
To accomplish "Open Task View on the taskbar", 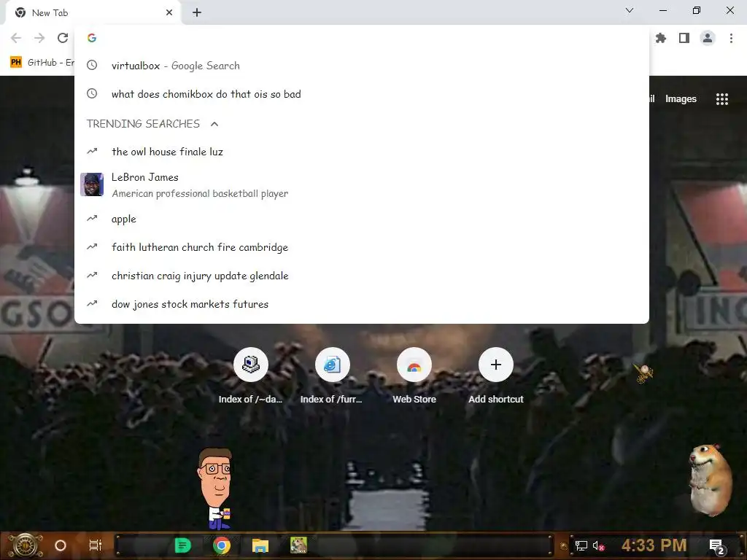I will click(x=96, y=545).
